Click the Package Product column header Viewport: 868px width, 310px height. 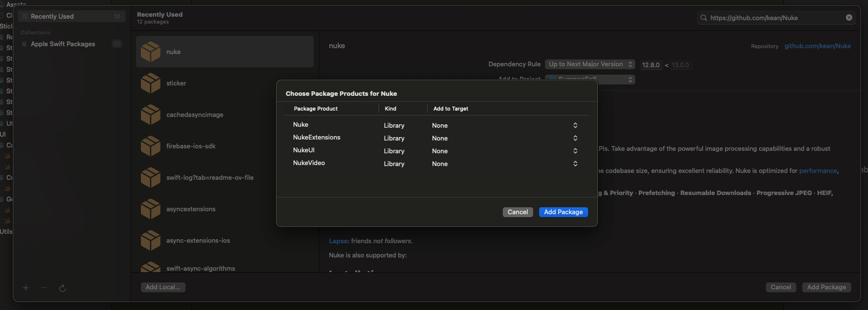tap(316, 109)
